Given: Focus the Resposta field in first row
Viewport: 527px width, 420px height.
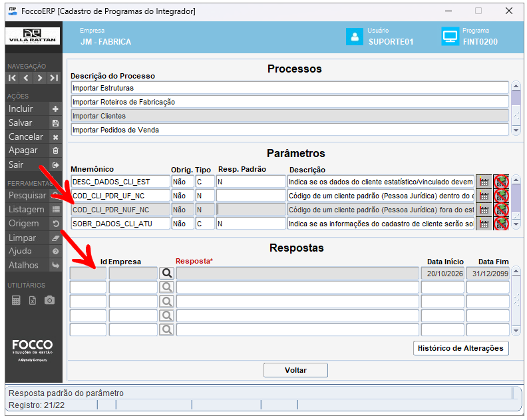Looking at the screenshot, I should pyautogui.click(x=297, y=274).
